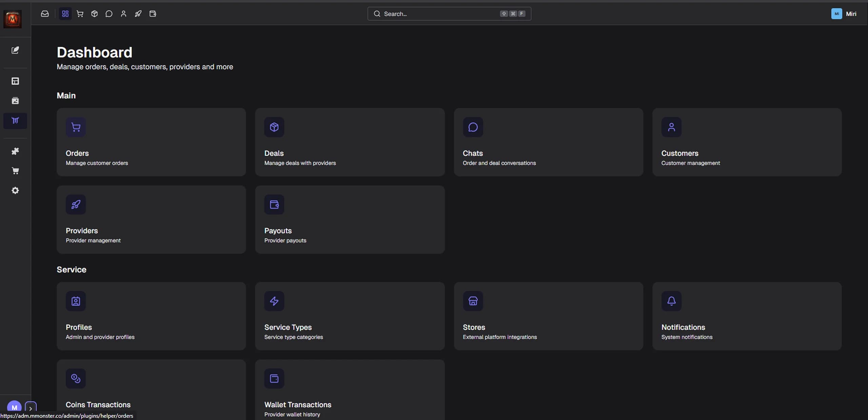
Task: Click the M avatar at bottom of sidebar
Action: click(14, 407)
